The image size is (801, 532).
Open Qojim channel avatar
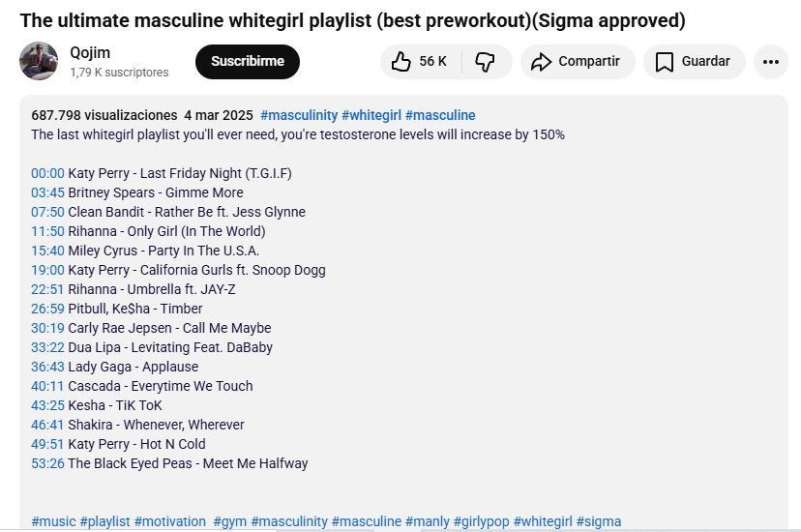pyautogui.click(x=39, y=62)
